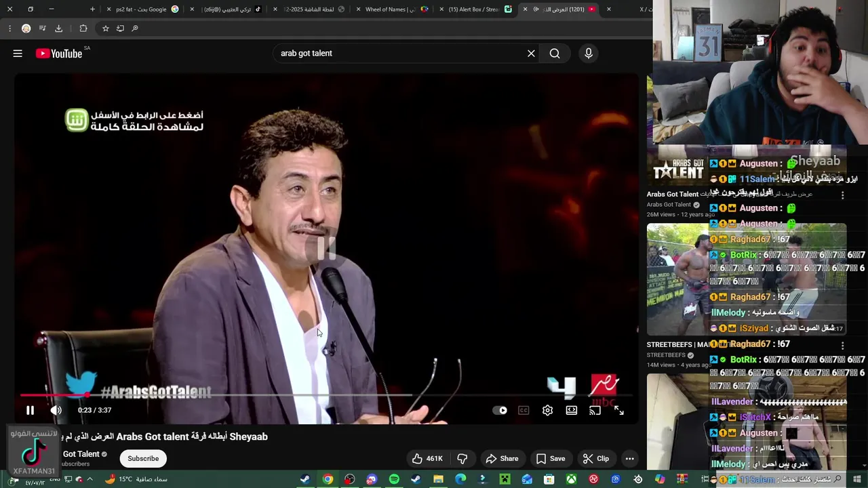
Task: Create a clip with the Clip button
Action: (x=596, y=459)
